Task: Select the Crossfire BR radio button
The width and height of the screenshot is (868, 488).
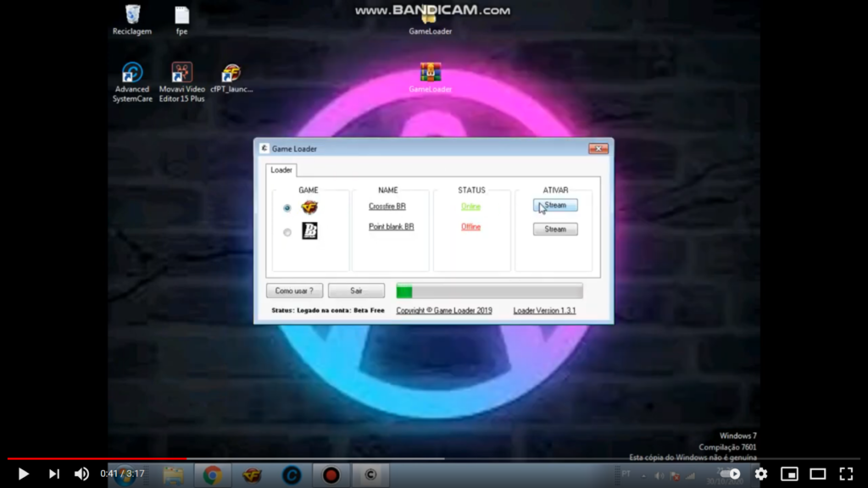Action: [287, 208]
